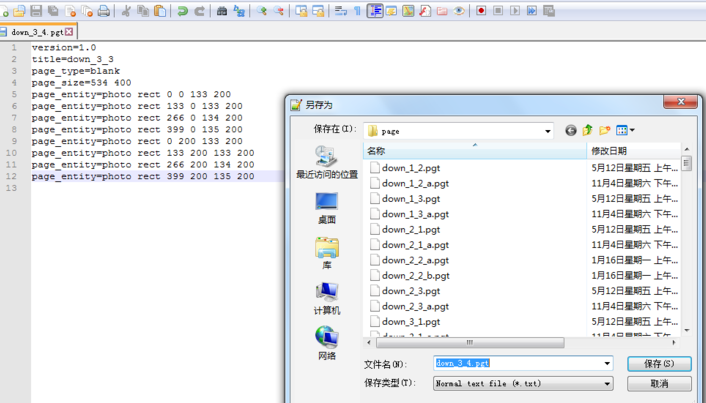Open 库 libraries in the places sidebar
The image size is (706, 403).
pos(327,254)
